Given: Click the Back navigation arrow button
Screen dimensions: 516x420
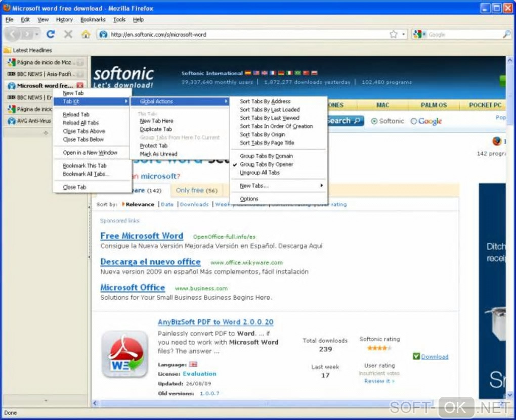Looking at the screenshot, I should click(13, 34).
